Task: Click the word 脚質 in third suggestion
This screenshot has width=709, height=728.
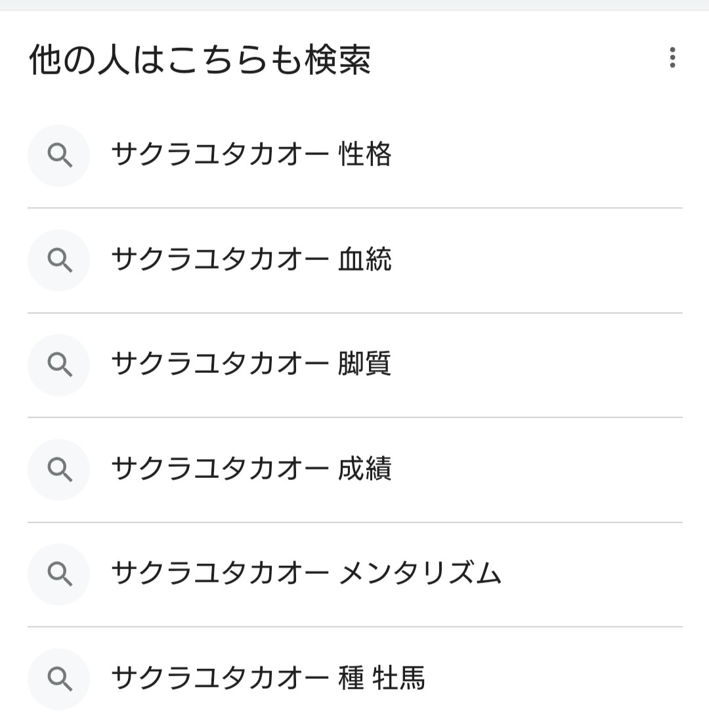Action: (365, 364)
